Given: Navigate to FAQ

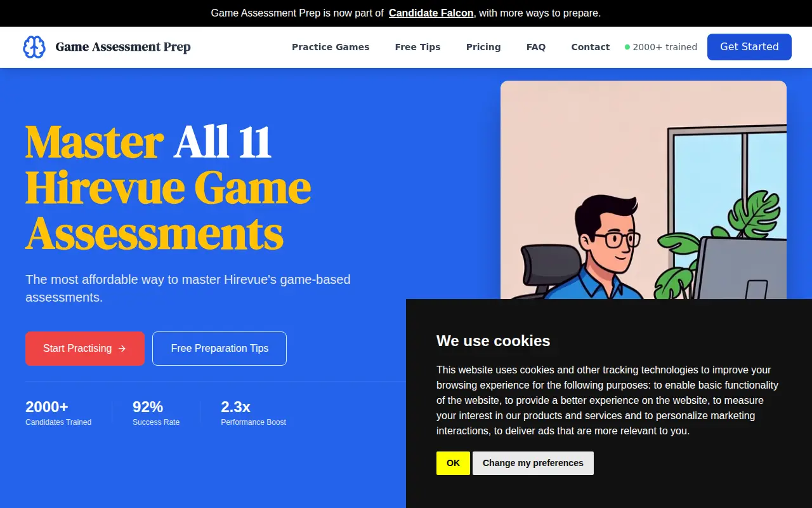Looking at the screenshot, I should [x=536, y=47].
